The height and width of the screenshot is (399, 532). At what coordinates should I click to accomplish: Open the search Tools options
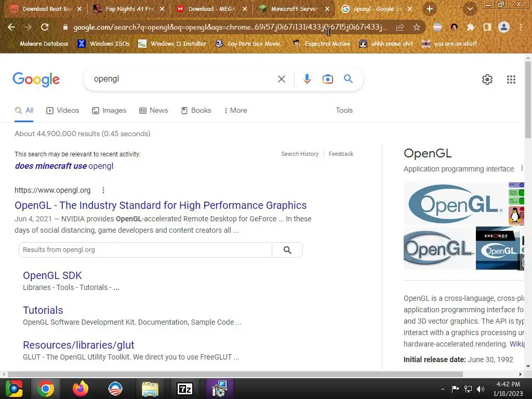click(344, 111)
